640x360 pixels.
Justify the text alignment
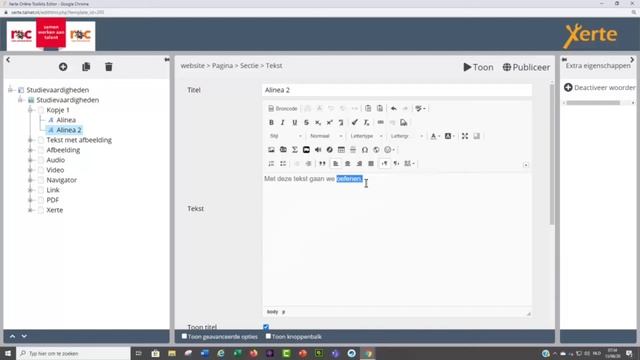371,164
